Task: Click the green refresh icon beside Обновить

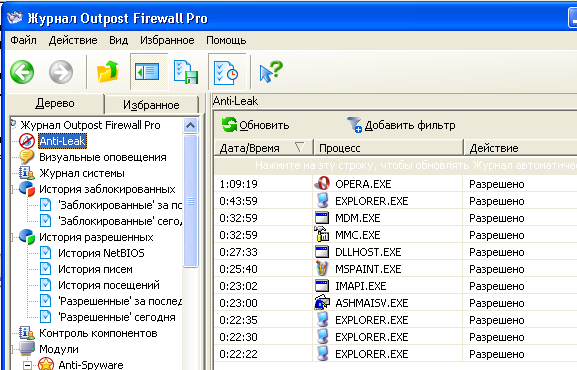Action: [x=229, y=124]
